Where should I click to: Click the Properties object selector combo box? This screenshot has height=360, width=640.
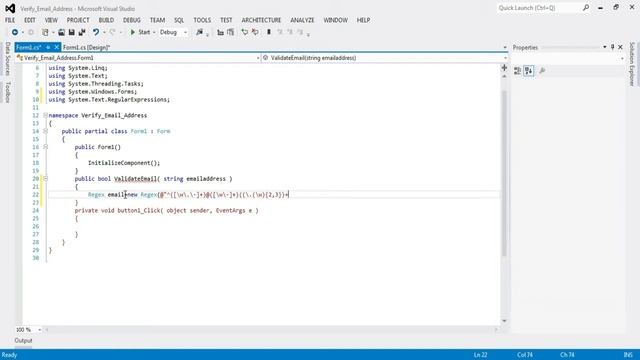(568, 59)
